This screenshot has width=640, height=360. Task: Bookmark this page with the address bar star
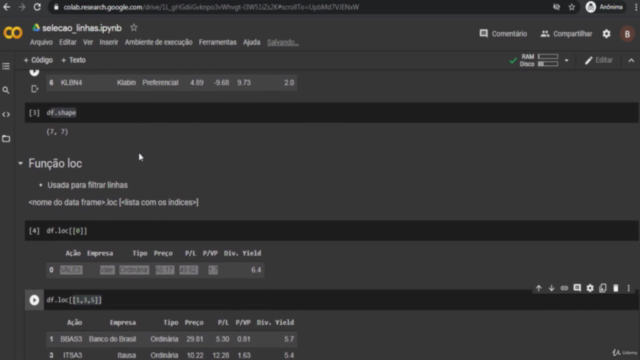[571, 7]
